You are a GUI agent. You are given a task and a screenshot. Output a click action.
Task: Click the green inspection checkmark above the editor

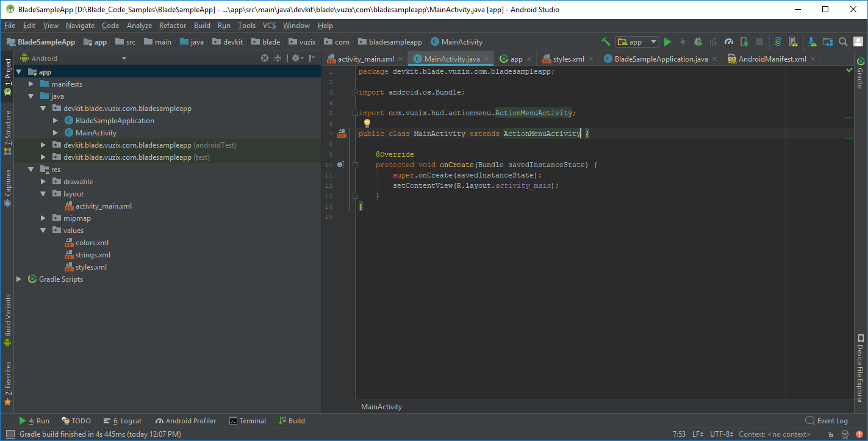click(850, 71)
